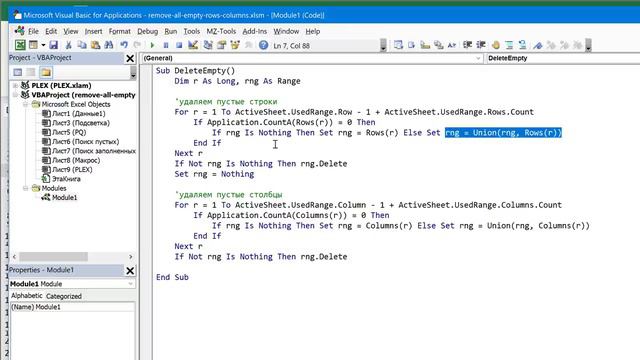This screenshot has height=360, width=640.
Task: Open the dropdown arrow beside Insert UserForm
Action: pyautogui.click(x=43, y=45)
